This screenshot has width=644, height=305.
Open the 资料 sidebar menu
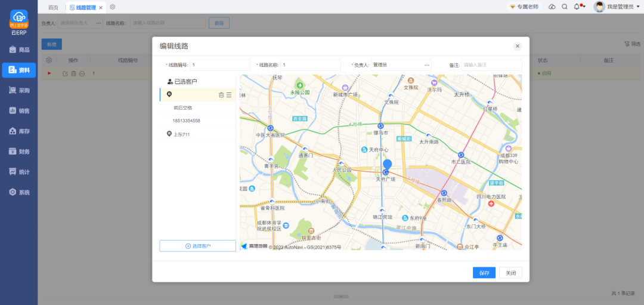(x=19, y=70)
